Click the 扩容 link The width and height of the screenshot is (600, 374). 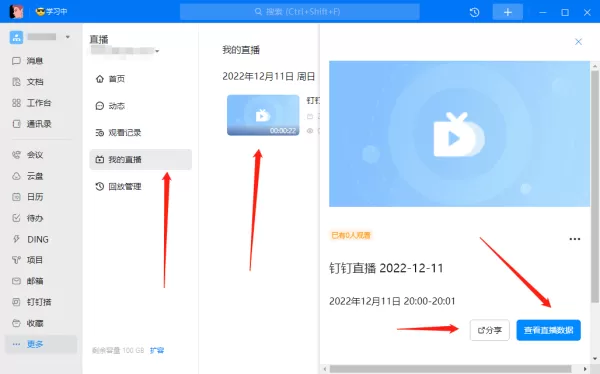point(157,350)
